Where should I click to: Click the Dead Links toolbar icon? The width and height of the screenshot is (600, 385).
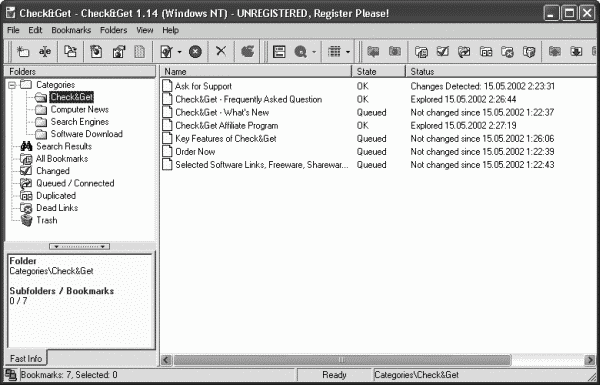(507, 52)
